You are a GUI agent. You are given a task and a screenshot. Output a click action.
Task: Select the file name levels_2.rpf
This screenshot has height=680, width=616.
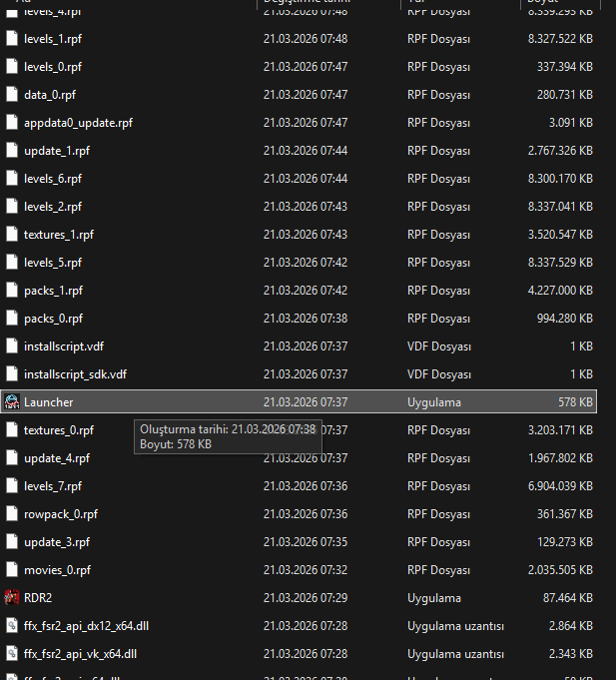(x=53, y=207)
